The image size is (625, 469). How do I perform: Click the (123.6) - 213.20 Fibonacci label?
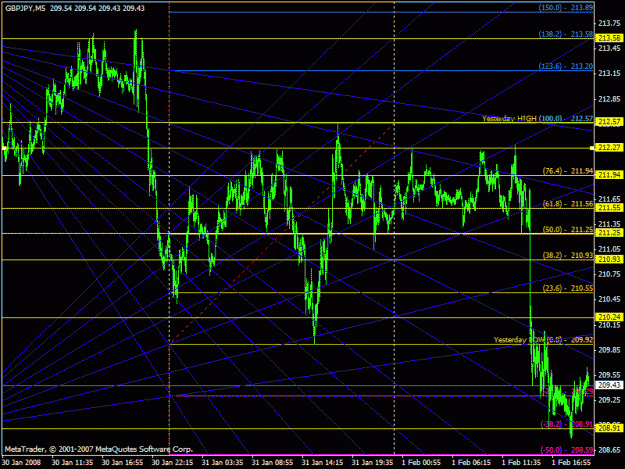click(x=566, y=66)
